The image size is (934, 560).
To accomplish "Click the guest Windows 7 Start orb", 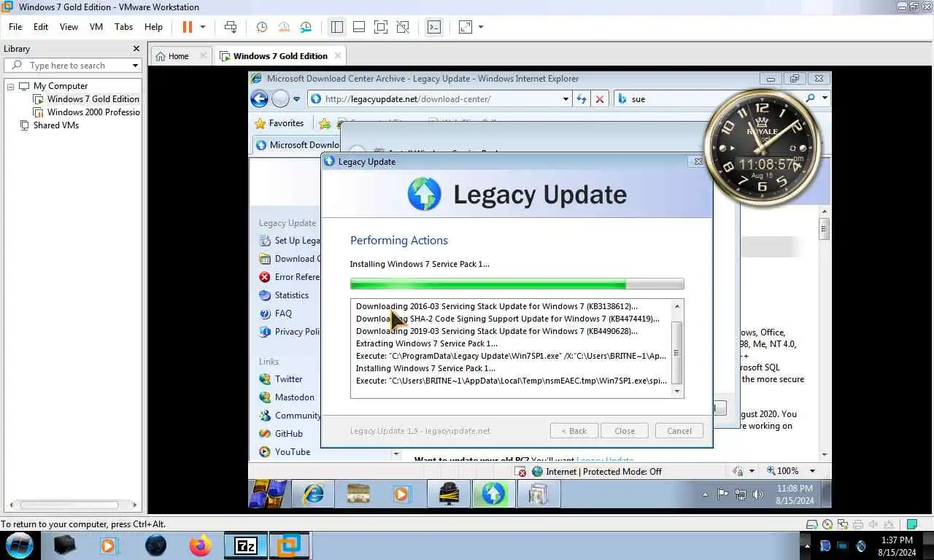I will [x=268, y=494].
